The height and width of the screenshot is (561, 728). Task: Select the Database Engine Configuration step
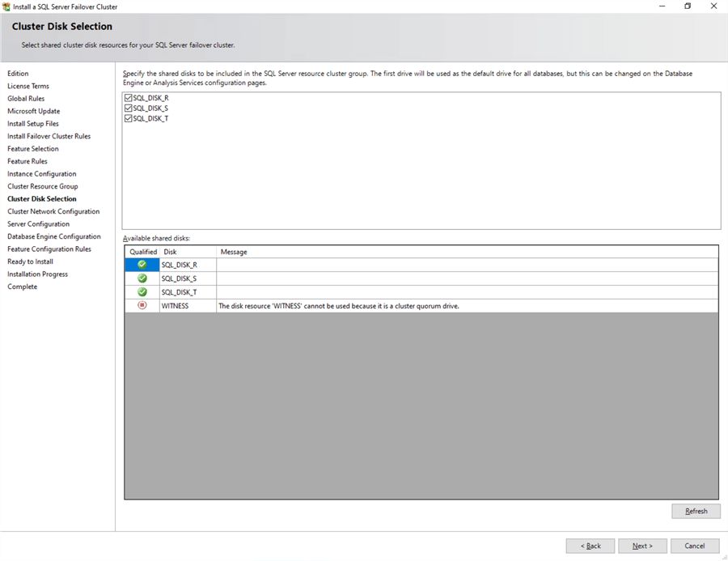coord(54,236)
